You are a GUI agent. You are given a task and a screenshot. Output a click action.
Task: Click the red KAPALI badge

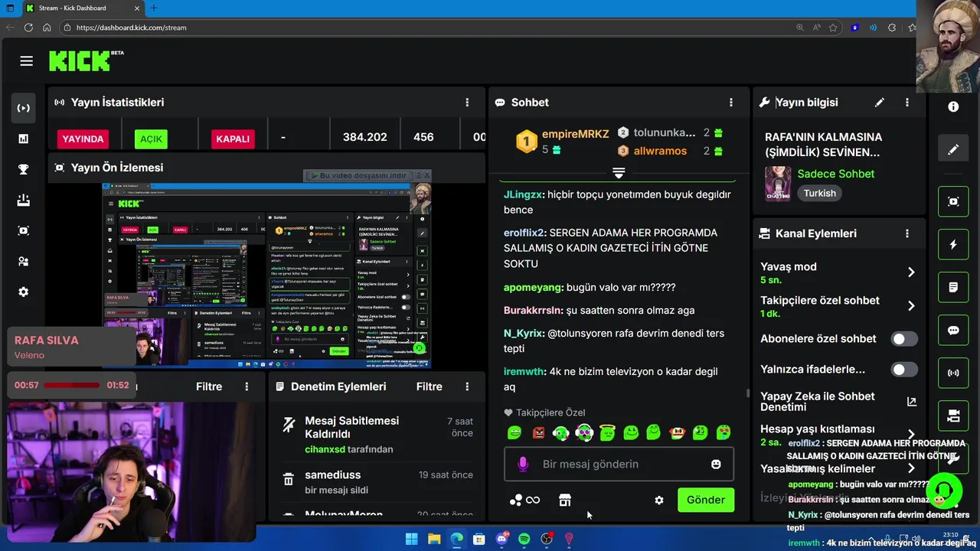pyautogui.click(x=233, y=139)
